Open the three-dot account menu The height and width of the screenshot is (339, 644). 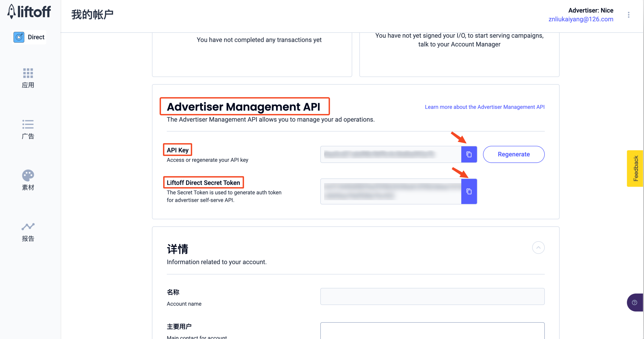tap(628, 15)
